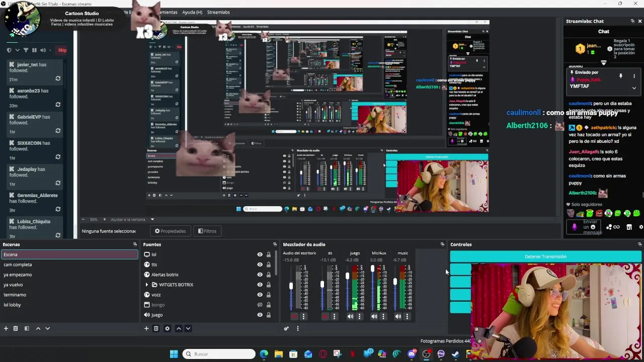The width and height of the screenshot is (644, 362).
Task: Open advanced audio properties gears icon
Action: tap(286, 328)
